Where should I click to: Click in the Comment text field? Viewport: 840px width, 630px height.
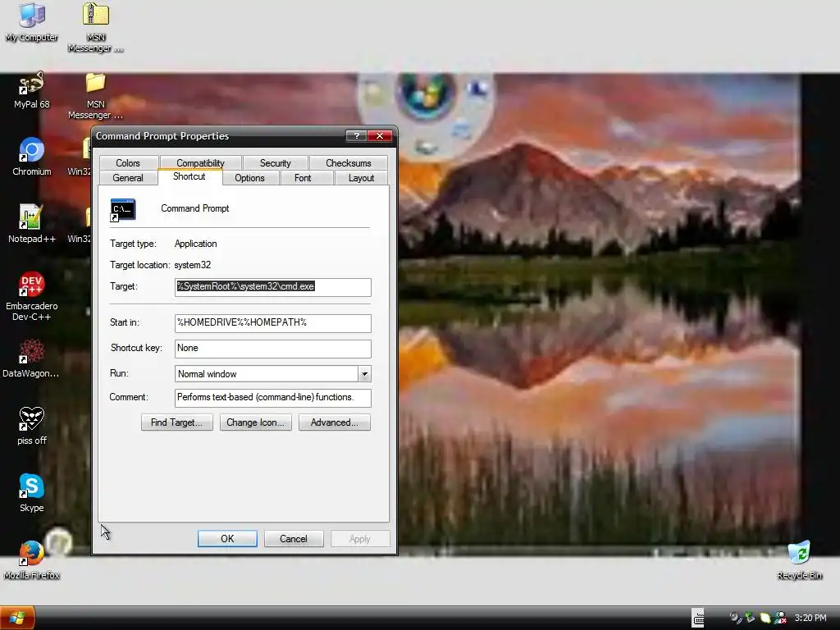[272, 398]
